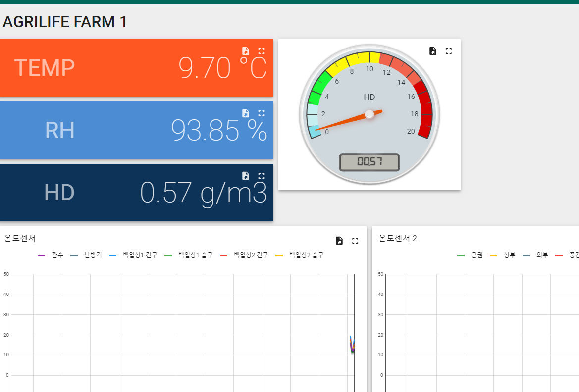579x392 pixels.
Task: Expand the TEMP card to fullscreen
Action: click(x=262, y=51)
